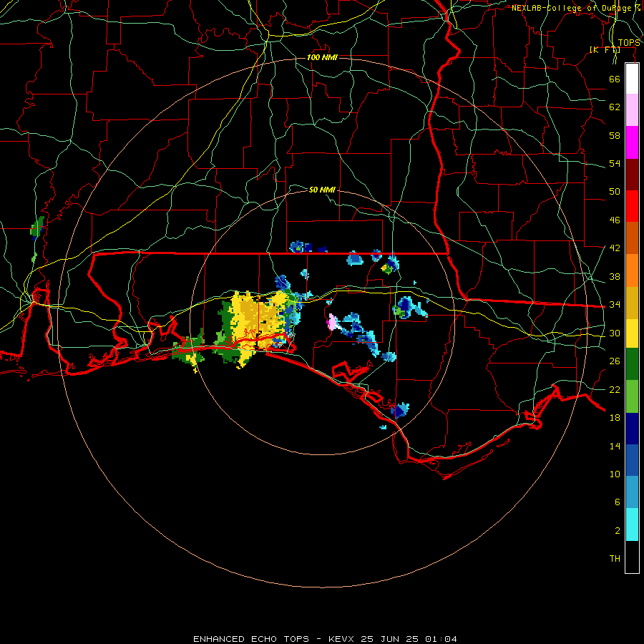Image resolution: width=644 pixels, height=644 pixels.
Task: Select the dark red legend swatch
Action: click(x=632, y=174)
